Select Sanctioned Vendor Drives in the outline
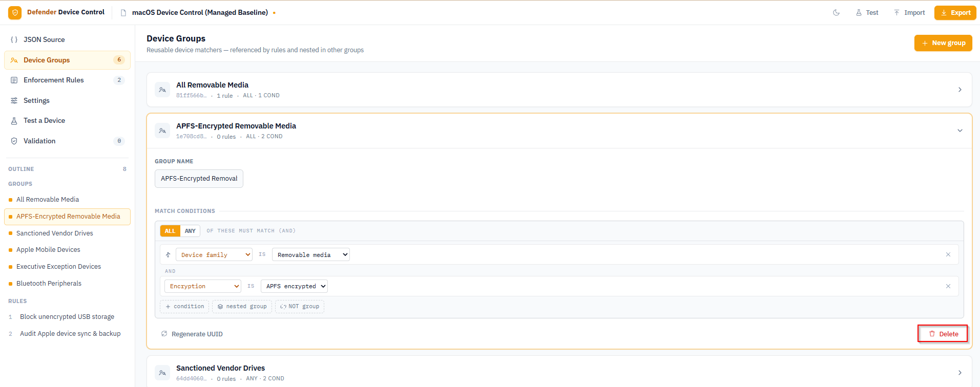 (x=67, y=233)
